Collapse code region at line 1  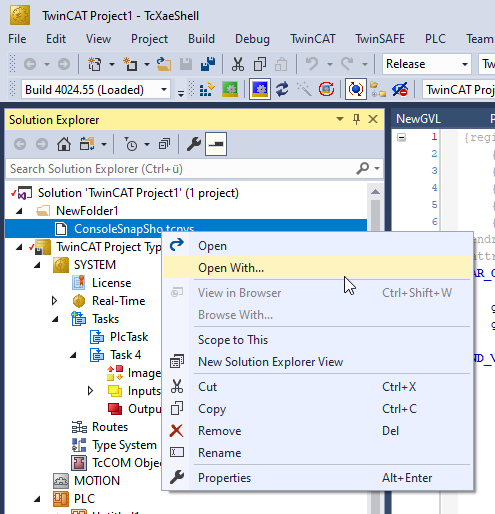click(x=401, y=137)
